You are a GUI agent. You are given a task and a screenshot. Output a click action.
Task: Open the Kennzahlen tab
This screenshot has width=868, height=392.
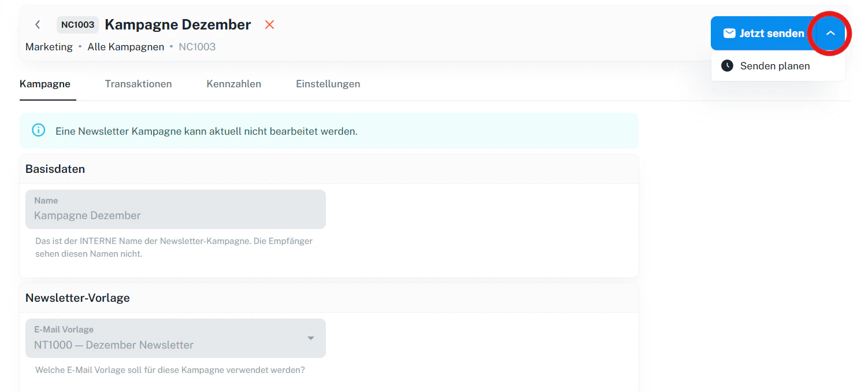click(x=233, y=84)
